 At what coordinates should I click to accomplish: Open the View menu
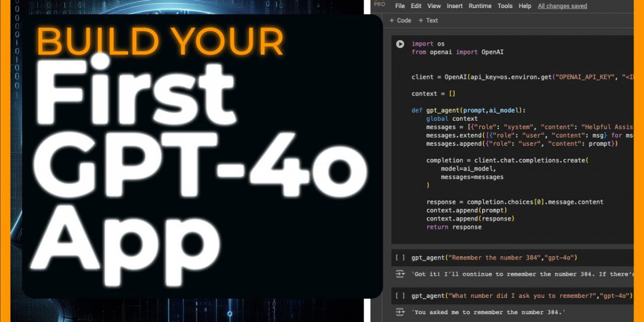pyautogui.click(x=434, y=6)
